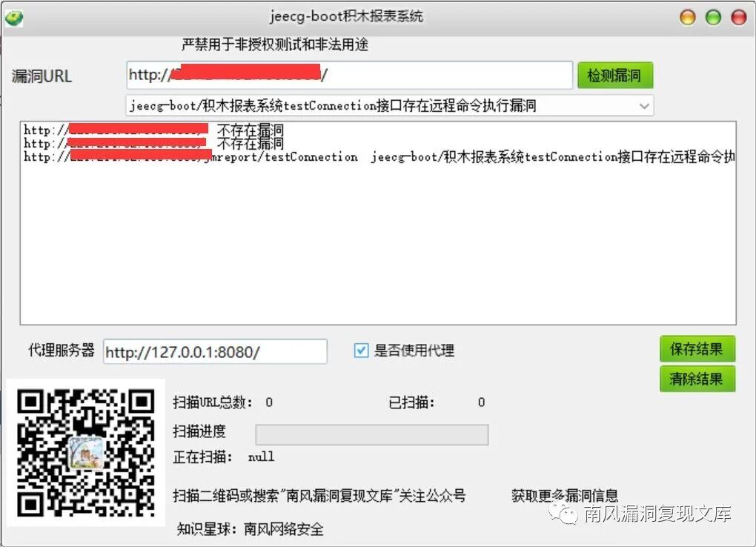Image resolution: width=756 pixels, height=547 pixels.
Task: Expand dropdown using its chevron arrow
Action: (x=643, y=106)
